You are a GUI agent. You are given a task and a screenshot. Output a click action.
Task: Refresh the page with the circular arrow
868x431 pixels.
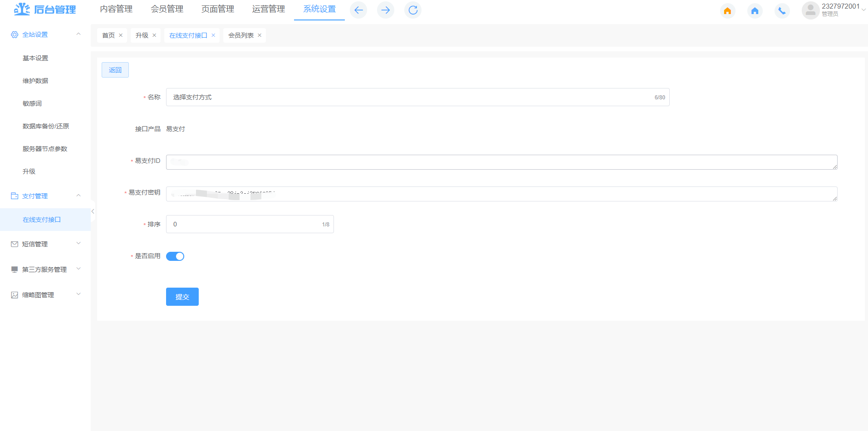(x=413, y=10)
